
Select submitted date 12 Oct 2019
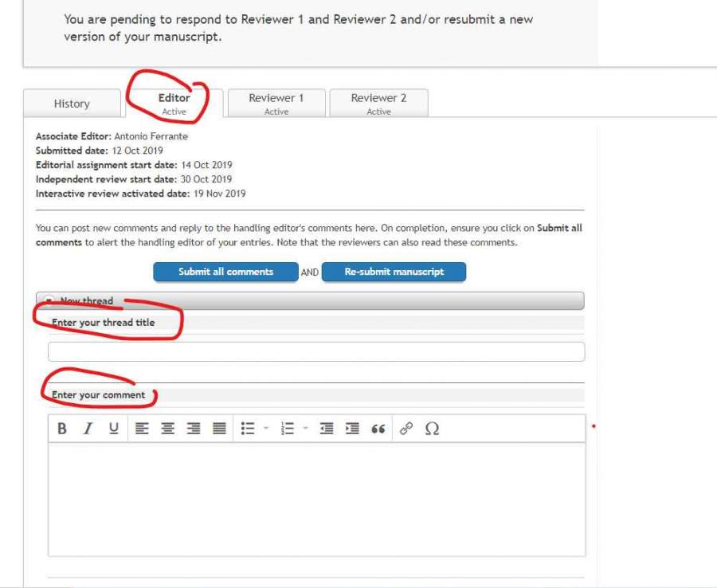pos(137,151)
